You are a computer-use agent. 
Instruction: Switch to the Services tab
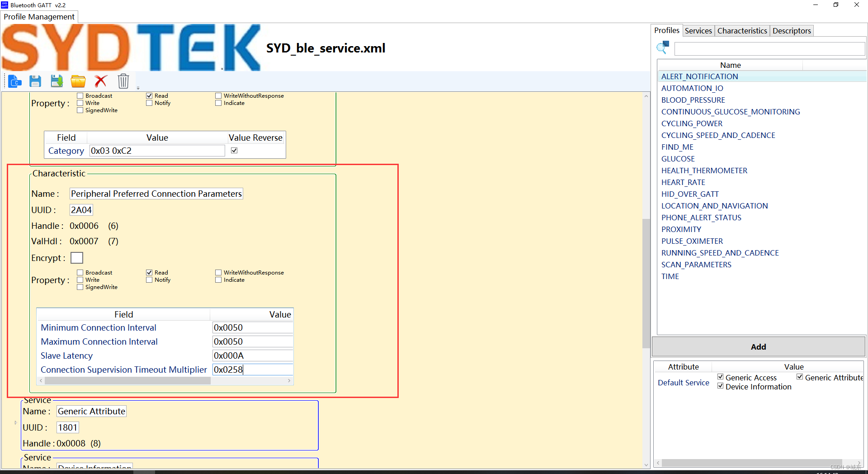pyautogui.click(x=698, y=31)
